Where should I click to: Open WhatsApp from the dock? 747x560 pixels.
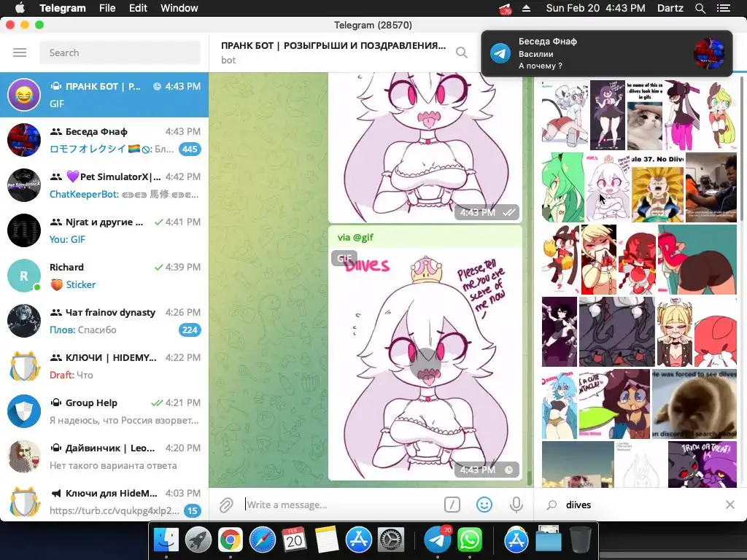pyautogui.click(x=469, y=540)
